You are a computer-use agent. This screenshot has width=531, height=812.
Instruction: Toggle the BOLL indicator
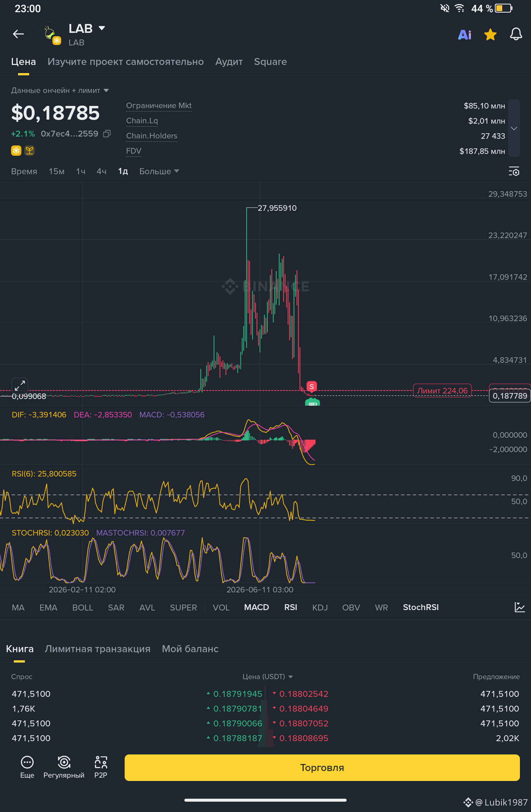point(83,608)
